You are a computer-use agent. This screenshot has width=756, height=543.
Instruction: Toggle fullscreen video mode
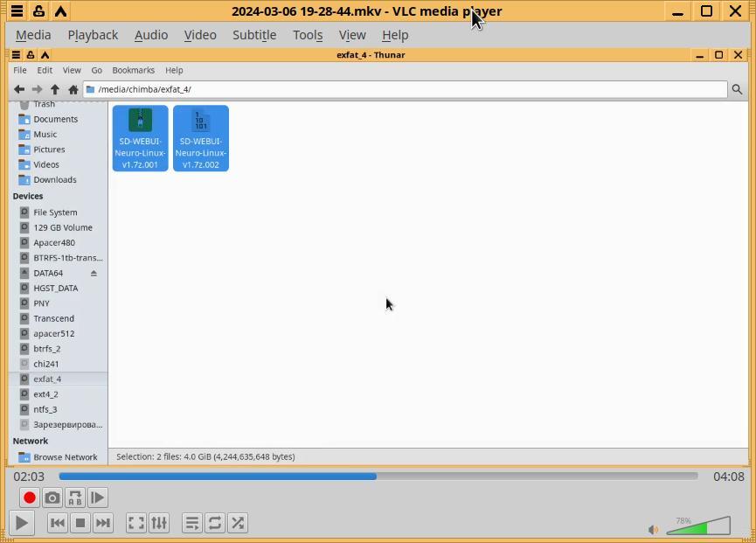coord(136,523)
